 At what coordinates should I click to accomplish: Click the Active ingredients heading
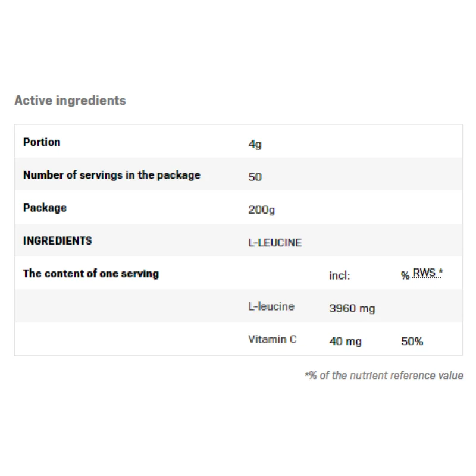coord(70,101)
